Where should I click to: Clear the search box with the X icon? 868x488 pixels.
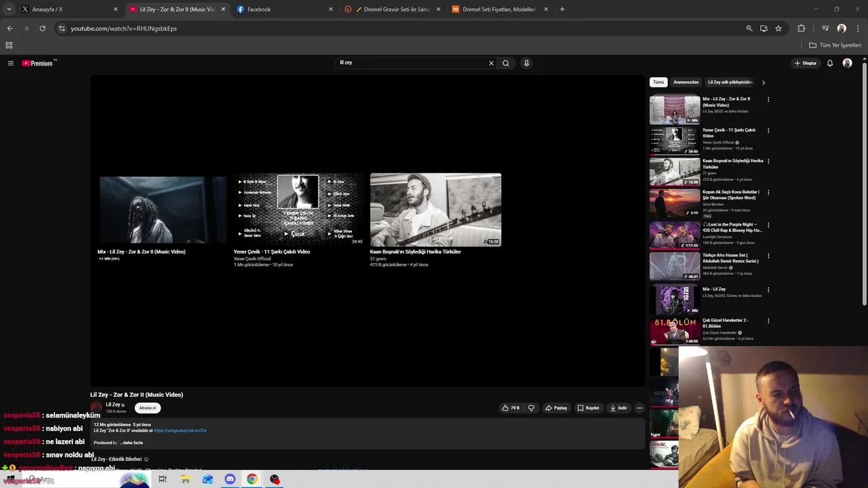point(491,63)
